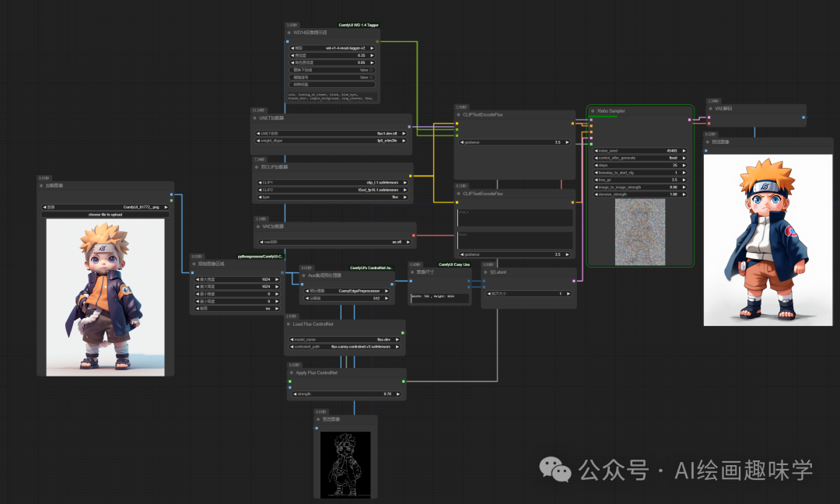
Task: Click the VAE loader red output socket
Action: coord(414,235)
